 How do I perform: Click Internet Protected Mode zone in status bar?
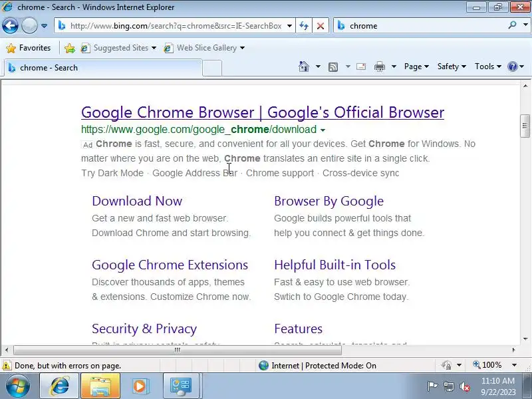[x=317, y=365]
